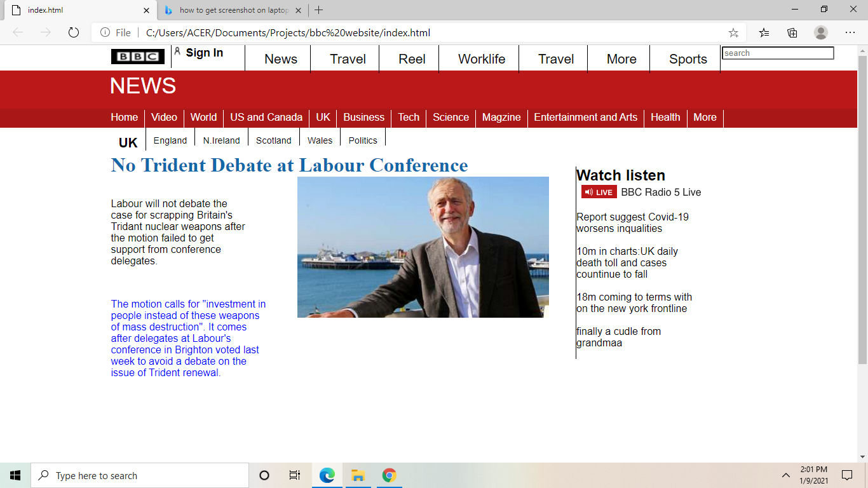
Task: Click the browser refresh icon
Action: (x=74, y=32)
